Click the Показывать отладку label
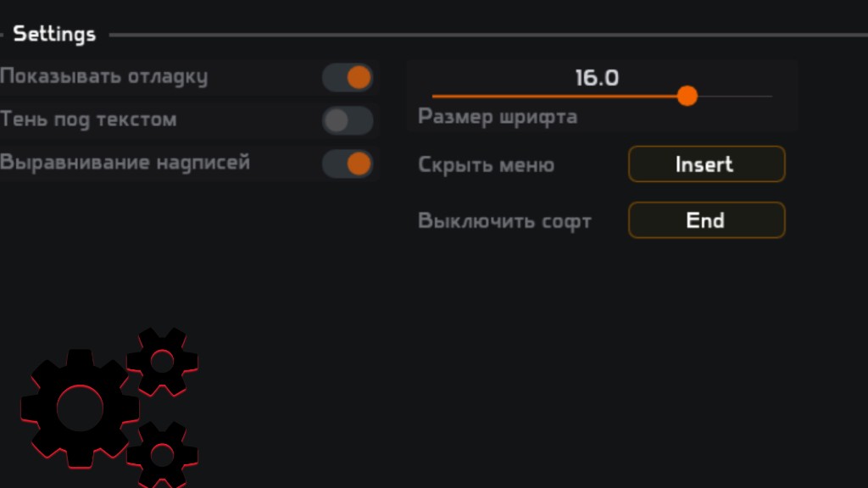 [104, 77]
